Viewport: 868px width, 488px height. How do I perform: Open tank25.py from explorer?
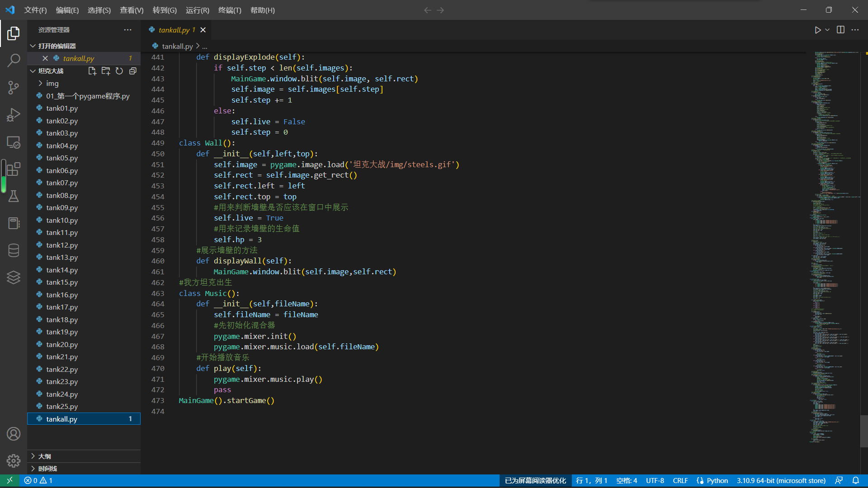point(84,406)
